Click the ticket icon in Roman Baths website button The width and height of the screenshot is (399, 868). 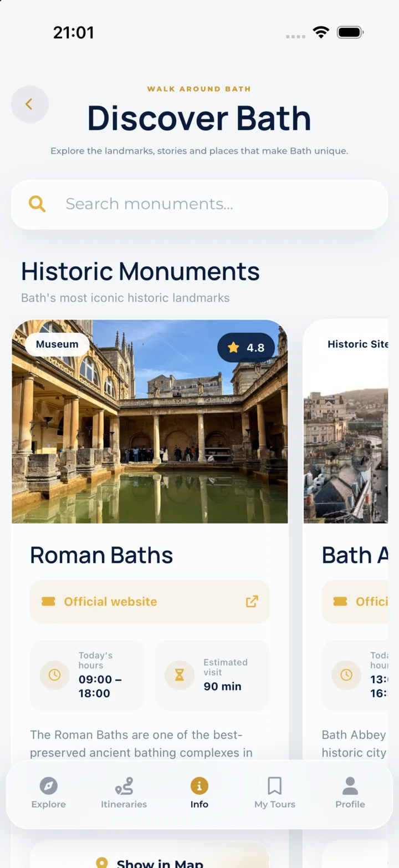point(48,602)
